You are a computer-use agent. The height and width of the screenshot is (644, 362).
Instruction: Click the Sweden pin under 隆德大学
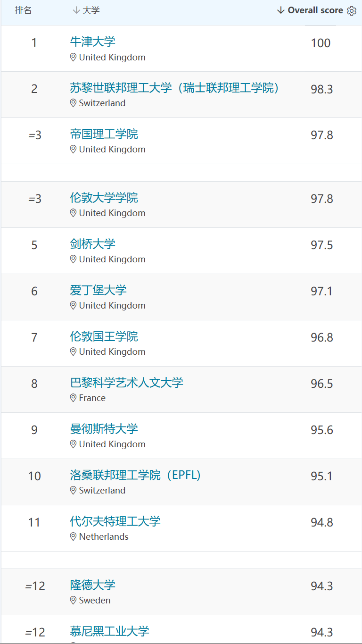pyautogui.click(x=73, y=600)
